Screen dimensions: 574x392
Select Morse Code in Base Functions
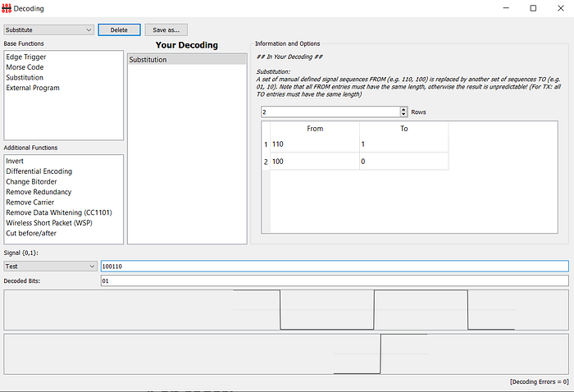point(25,67)
